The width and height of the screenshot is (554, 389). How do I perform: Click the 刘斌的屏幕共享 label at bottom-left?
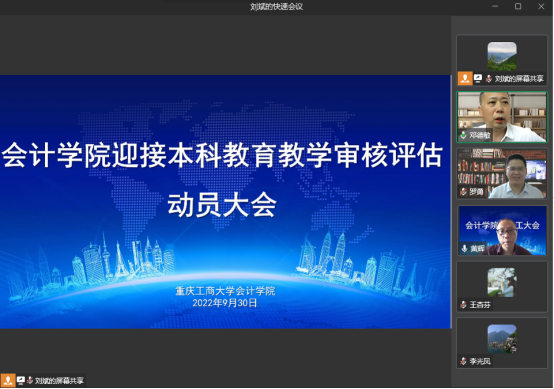(x=59, y=381)
